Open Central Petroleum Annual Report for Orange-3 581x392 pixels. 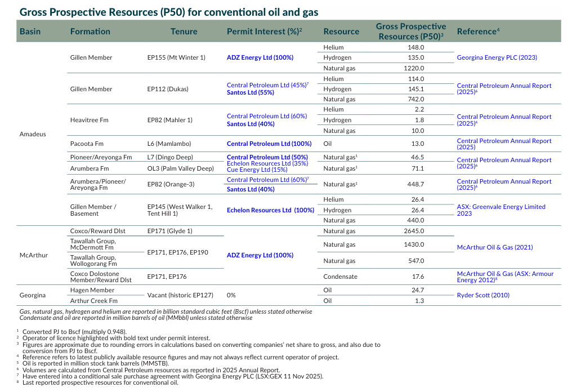(x=504, y=184)
